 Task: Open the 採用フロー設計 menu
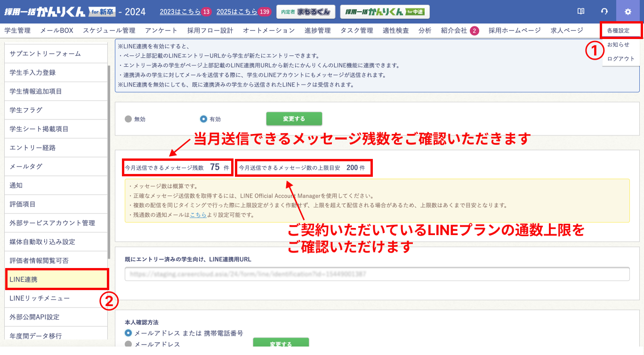coord(210,31)
